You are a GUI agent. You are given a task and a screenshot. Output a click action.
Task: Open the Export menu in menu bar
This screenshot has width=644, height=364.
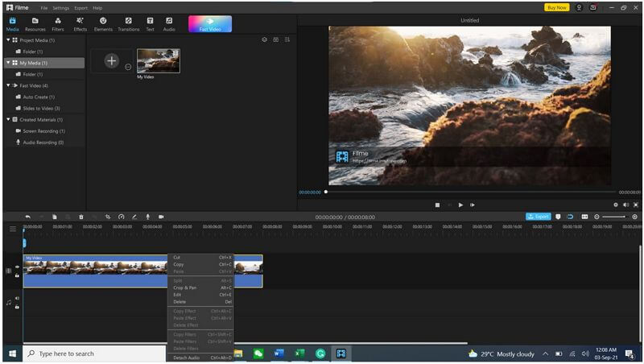(x=81, y=8)
